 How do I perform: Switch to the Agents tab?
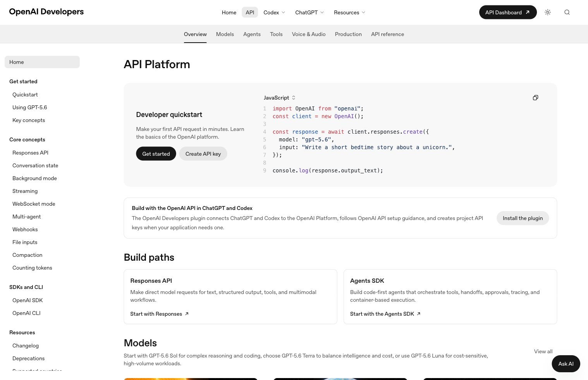point(252,34)
